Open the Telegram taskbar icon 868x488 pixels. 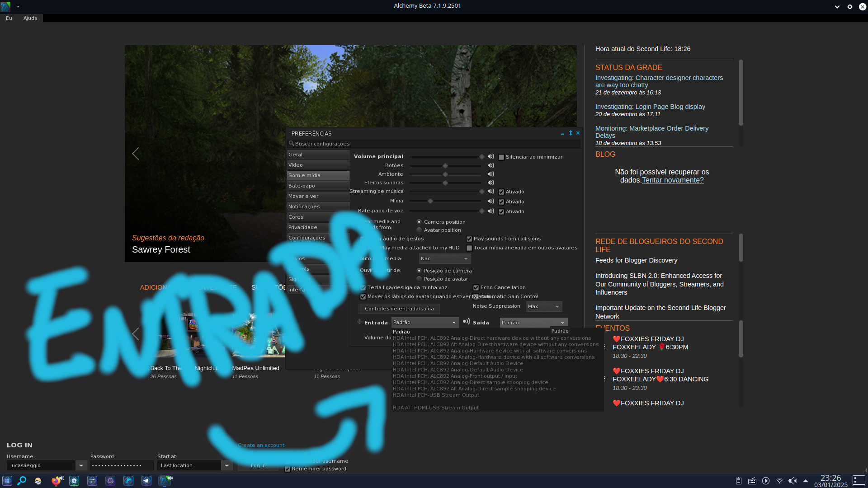146,481
